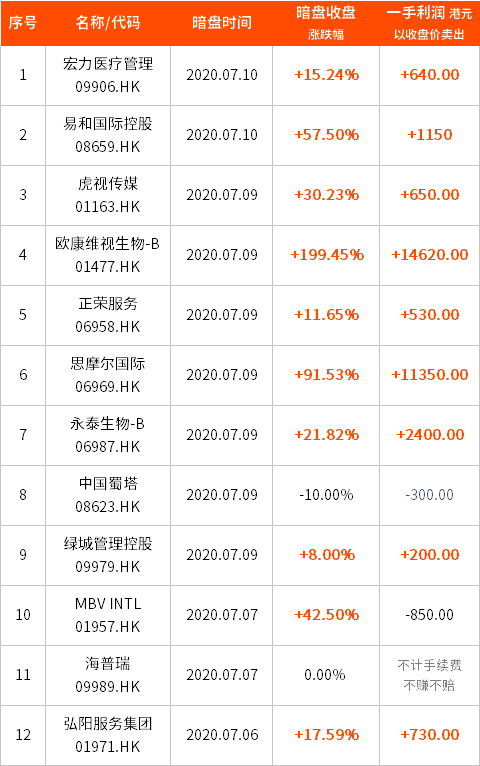The height and width of the screenshot is (766, 480).
Task: Click 海普瑞 09989.HK name cell
Action: point(108,675)
